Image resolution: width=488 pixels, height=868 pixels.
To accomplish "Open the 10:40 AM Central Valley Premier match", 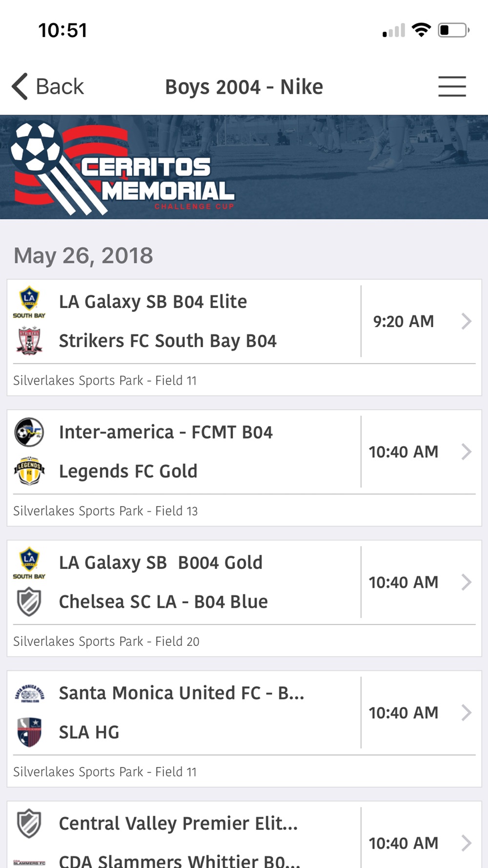I will 244,835.
